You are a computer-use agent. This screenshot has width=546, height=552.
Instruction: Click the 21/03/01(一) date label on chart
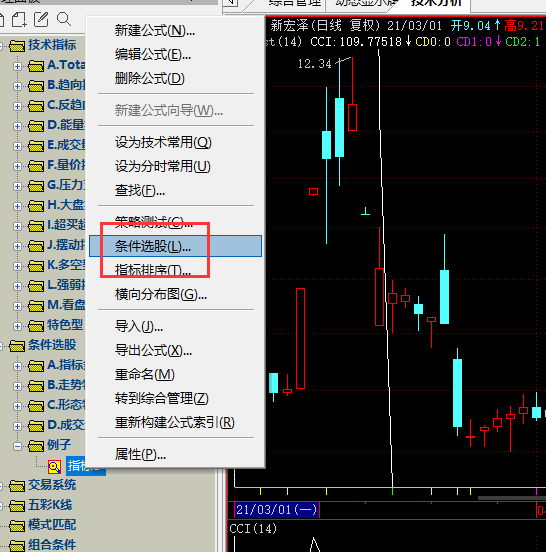click(277, 510)
